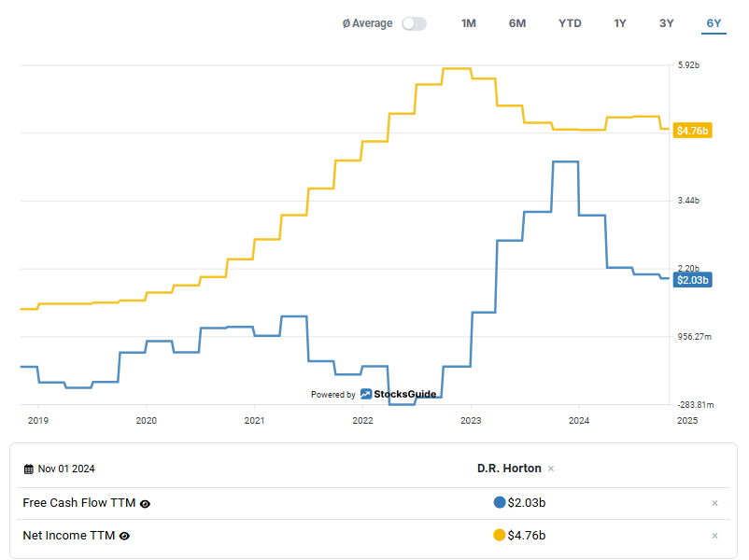Click the -283.81m axis label
This screenshot has height=560, width=749.
click(696, 405)
